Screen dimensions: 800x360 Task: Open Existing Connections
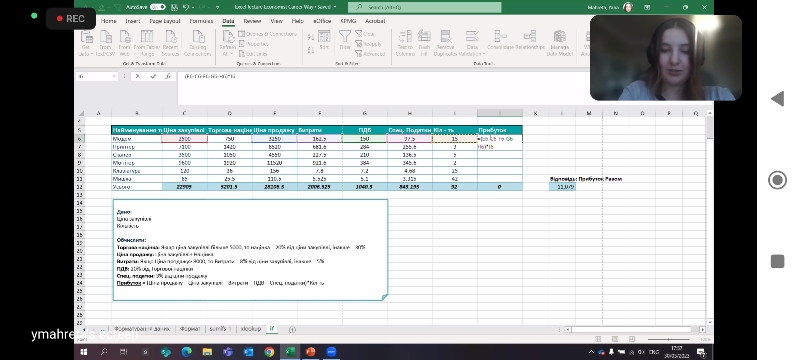(x=197, y=43)
